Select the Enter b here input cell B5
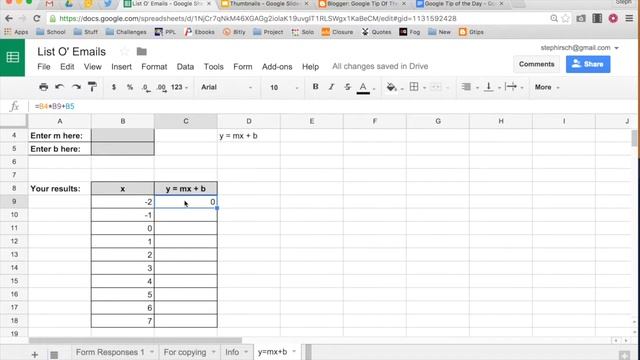Viewport: 640px width, 360px height. [x=123, y=149]
